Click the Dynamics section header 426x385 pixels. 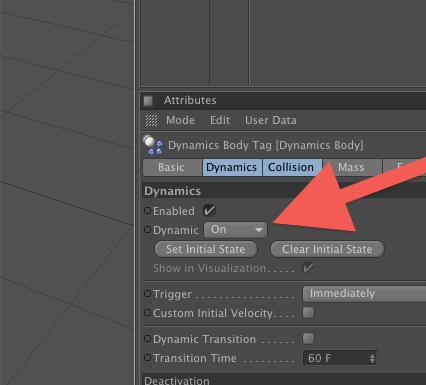(284, 191)
